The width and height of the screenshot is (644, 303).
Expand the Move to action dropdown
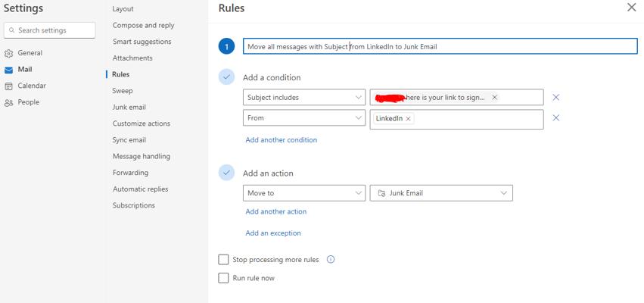tap(304, 193)
